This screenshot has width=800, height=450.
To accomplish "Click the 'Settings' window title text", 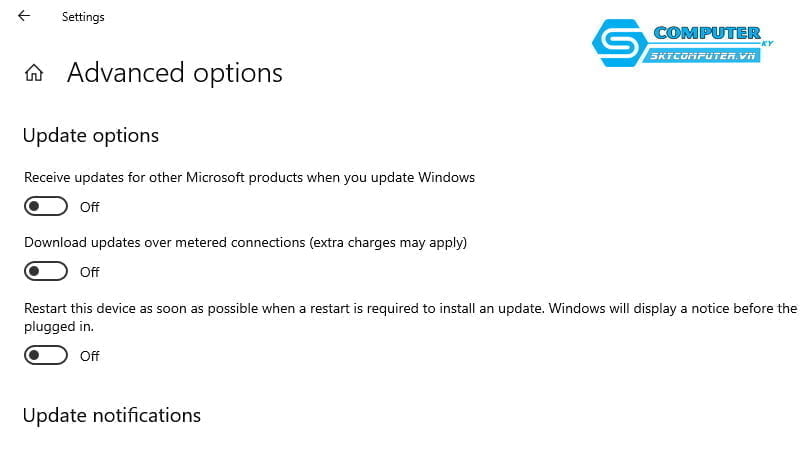I will 83,17.
